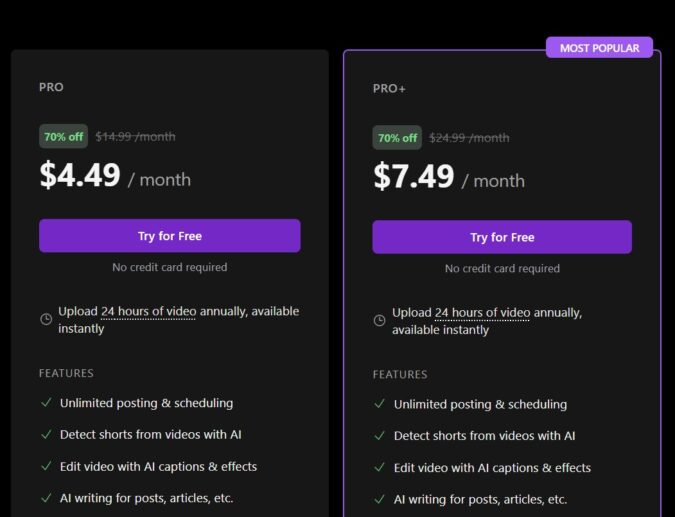Image resolution: width=675 pixels, height=517 pixels.
Task: Click PRO checkmark beside Detect shorts from videos
Action: pos(46,435)
